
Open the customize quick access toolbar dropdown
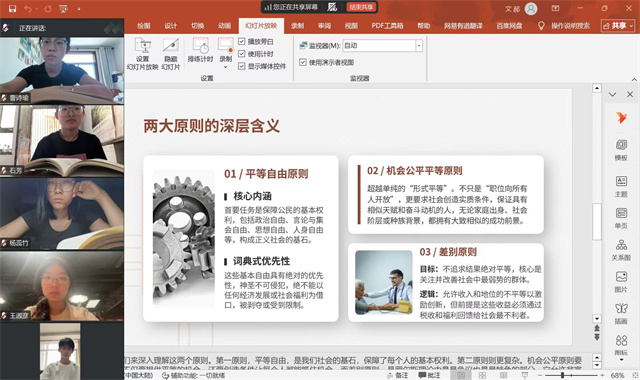tap(79, 9)
